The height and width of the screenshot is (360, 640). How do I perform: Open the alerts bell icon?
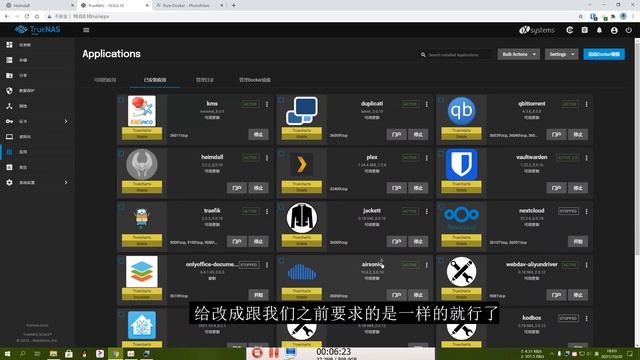[x=599, y=30]
